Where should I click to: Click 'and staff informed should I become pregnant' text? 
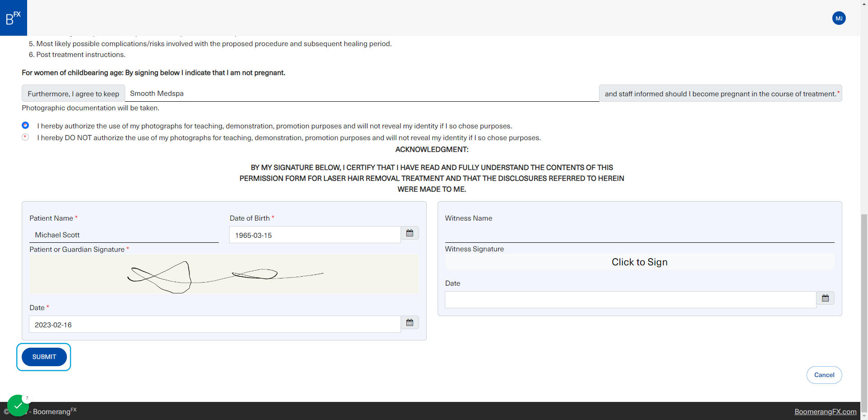click(721, 94)
